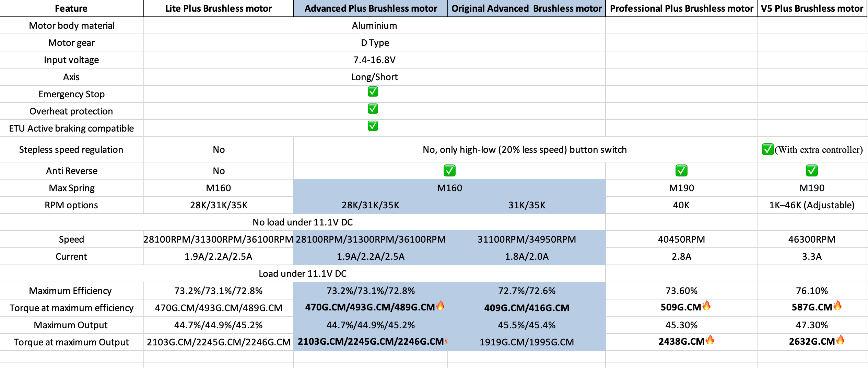The width and height of the screenshot is (868, 368).
Task: Click the 47.30% maximum output cell
Action: point(812,325)
